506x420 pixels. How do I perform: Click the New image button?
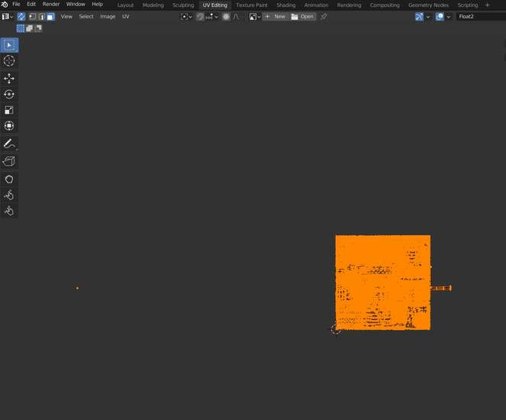click(x=276, y=17)
